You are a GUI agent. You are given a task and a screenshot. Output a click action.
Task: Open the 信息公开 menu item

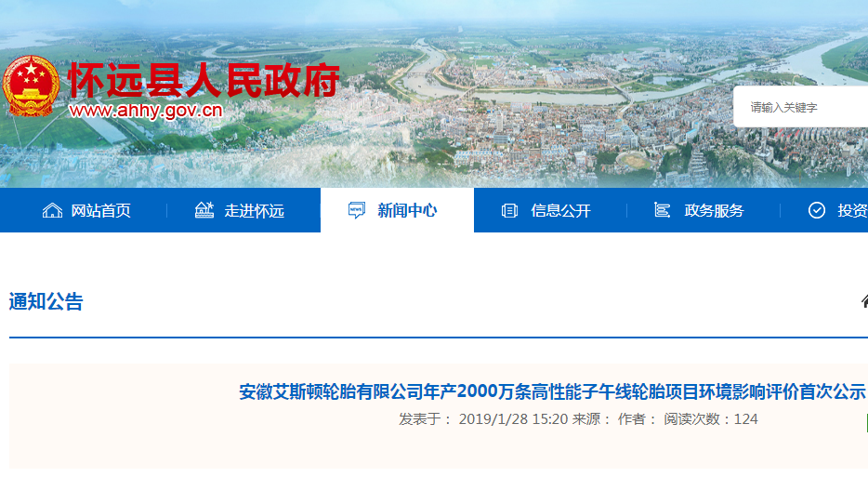pos(560,210)
